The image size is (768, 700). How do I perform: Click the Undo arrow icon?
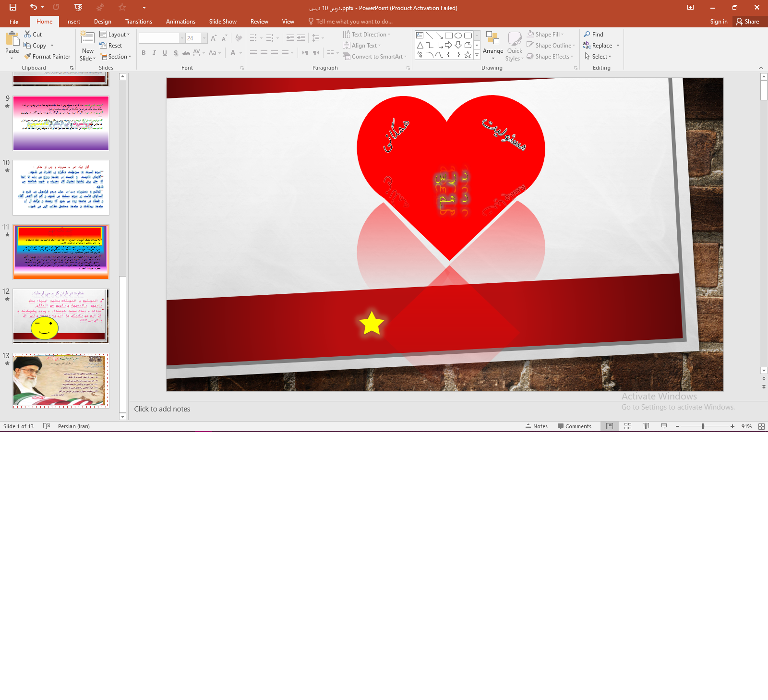point(33,7)
